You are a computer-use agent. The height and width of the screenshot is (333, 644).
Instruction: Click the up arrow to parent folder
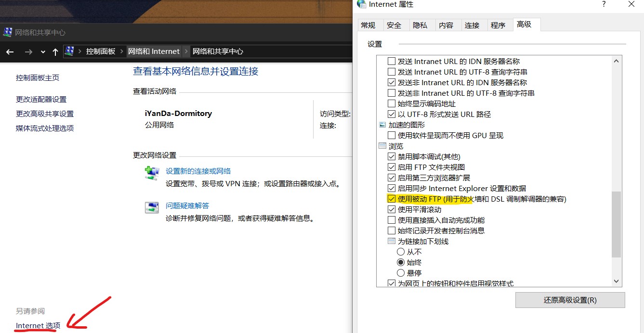click(55, 52)
